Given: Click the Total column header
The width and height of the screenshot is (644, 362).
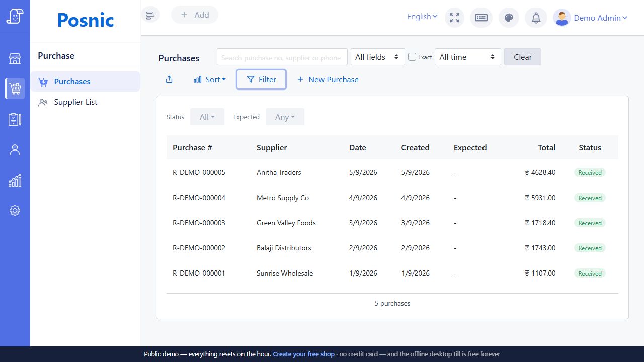Looking at the screenshot, I should [547, 147].
